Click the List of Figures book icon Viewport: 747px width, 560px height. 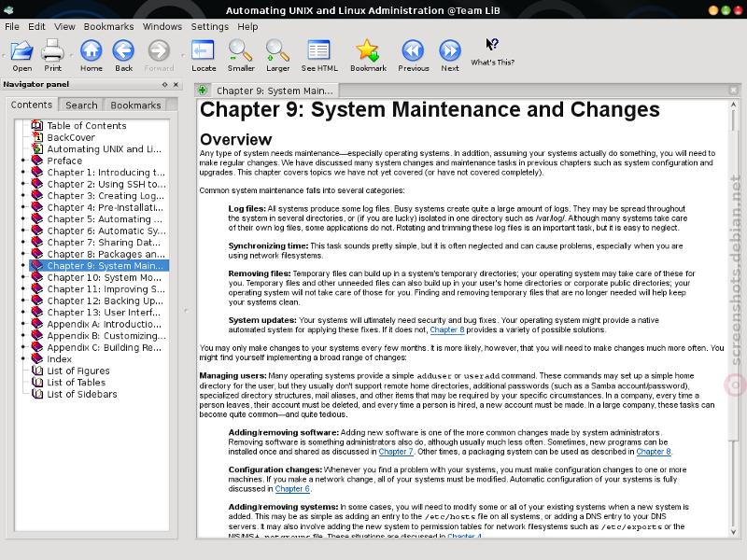[x=37, y=371]
